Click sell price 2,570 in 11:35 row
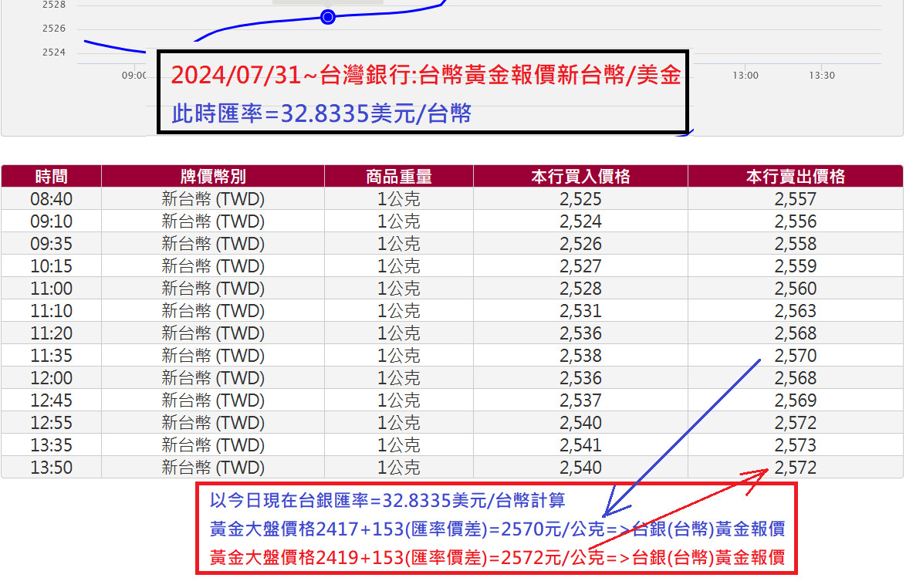 pos(795,356)
